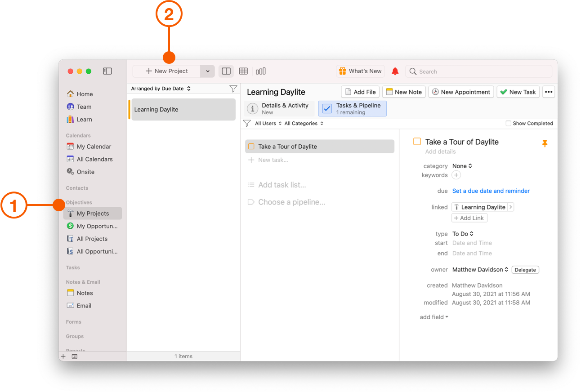Change the task type using the To Do dropdown

coord(462,234)
